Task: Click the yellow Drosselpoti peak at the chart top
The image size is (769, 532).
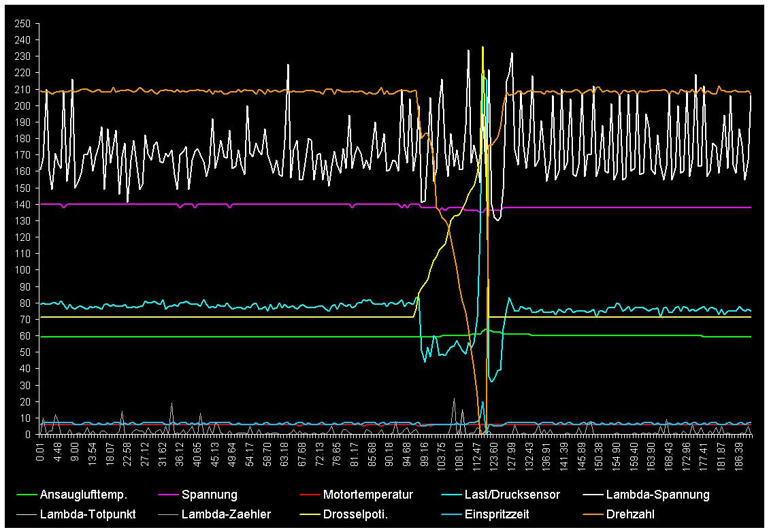Action: 482,48
